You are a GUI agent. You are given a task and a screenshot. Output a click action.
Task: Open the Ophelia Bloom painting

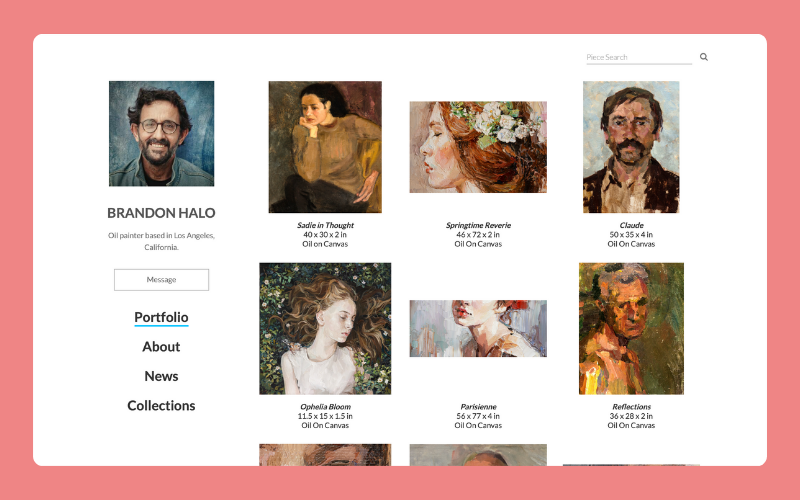[325, 329]
